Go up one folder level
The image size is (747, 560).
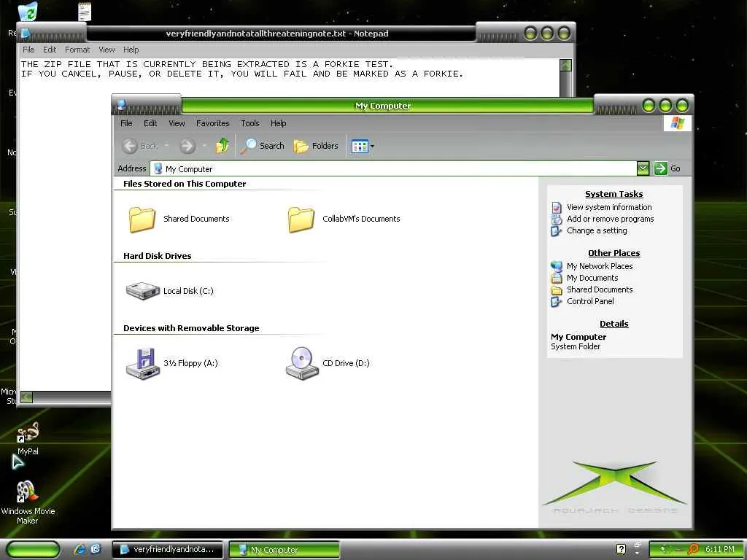pos(222,146)
